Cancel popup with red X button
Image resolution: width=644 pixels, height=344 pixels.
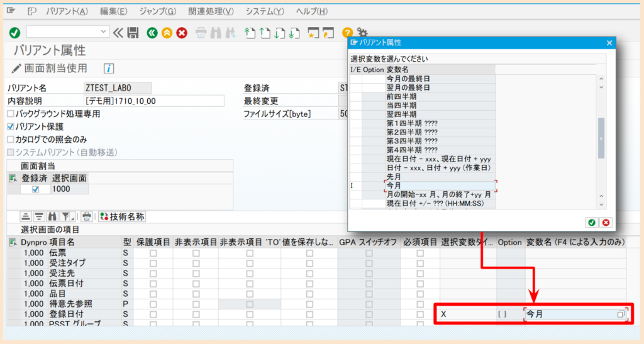(606, 223)
